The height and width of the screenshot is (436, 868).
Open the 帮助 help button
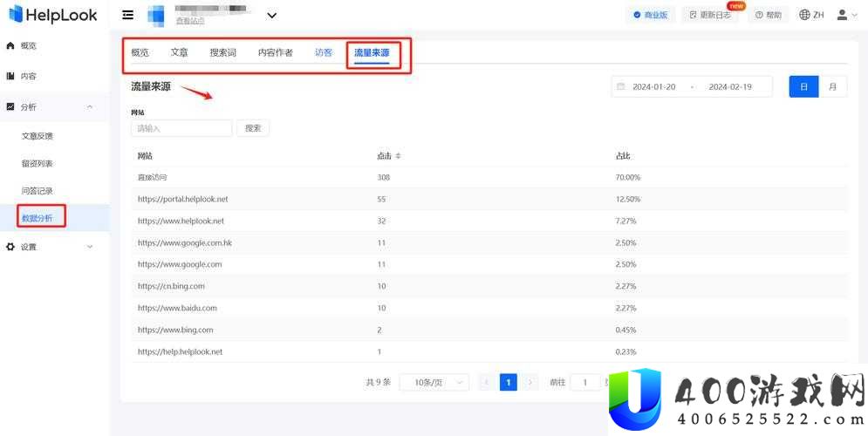point(769,15)
